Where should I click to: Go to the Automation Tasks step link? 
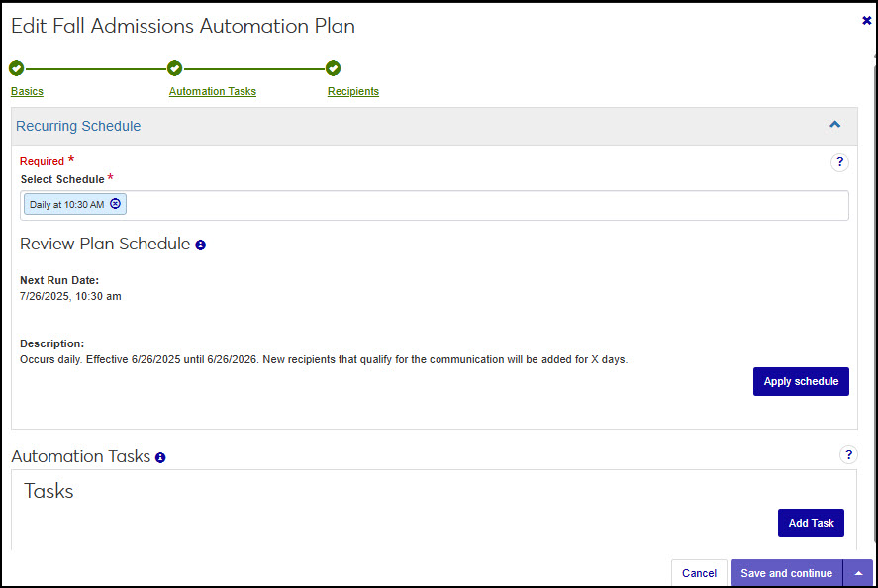coord(212,91)
